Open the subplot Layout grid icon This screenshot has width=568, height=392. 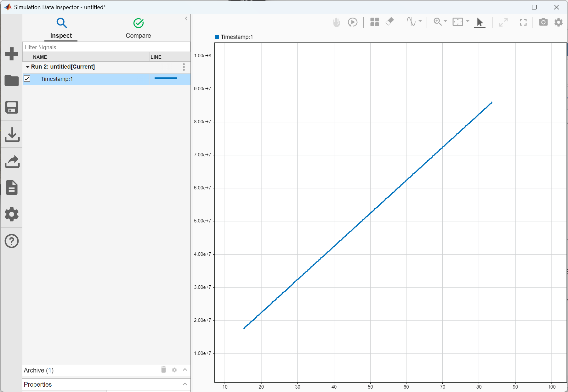375,22
